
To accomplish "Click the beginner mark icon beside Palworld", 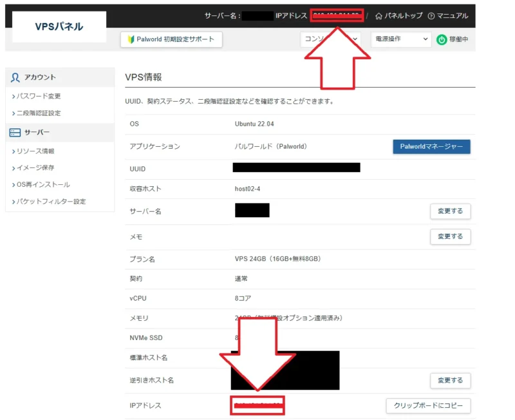I will point(131,39).
